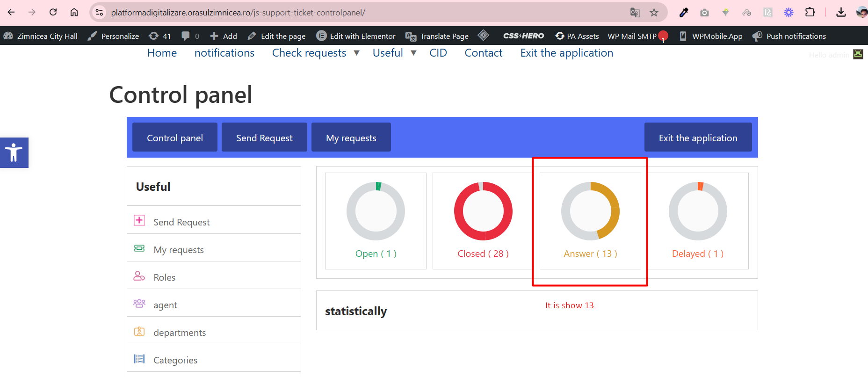This screenshot has width=868, height=377.
Task: Click Exit the application button in blue bar
Action: (x=698, y=137)
